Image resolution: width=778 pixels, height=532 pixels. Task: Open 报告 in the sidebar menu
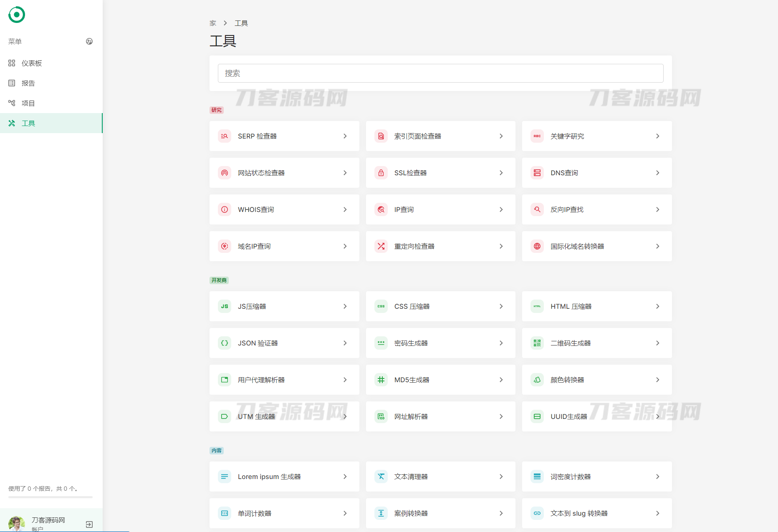[x=28, y=83]
